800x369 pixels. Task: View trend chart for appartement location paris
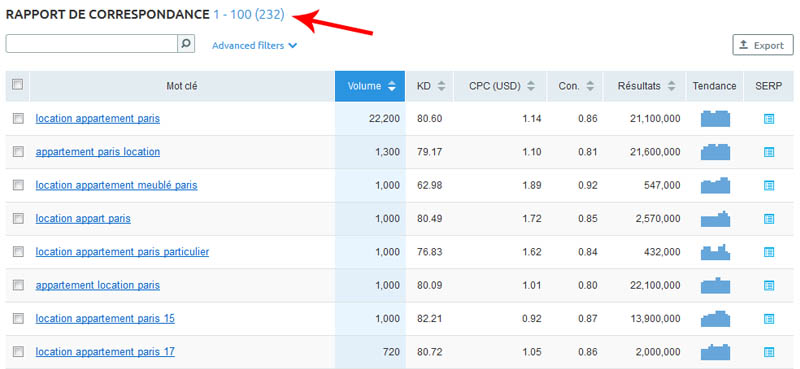coord(715,285)
